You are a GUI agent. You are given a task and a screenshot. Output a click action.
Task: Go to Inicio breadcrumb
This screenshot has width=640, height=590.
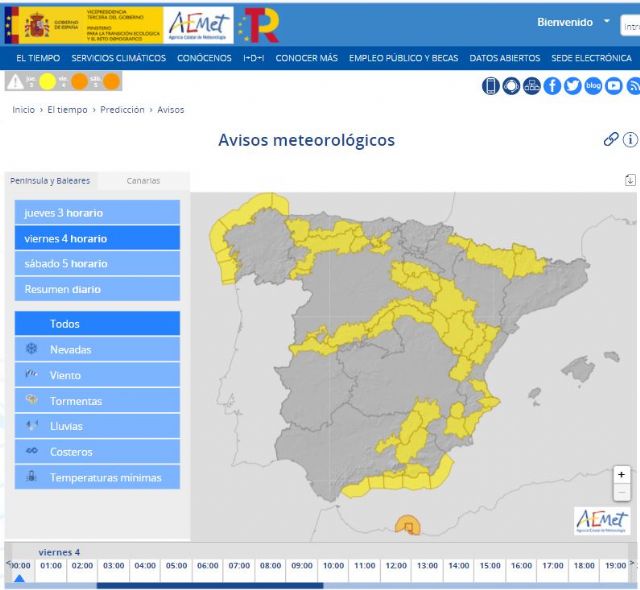pyautogui.click(x=24, y=110)
